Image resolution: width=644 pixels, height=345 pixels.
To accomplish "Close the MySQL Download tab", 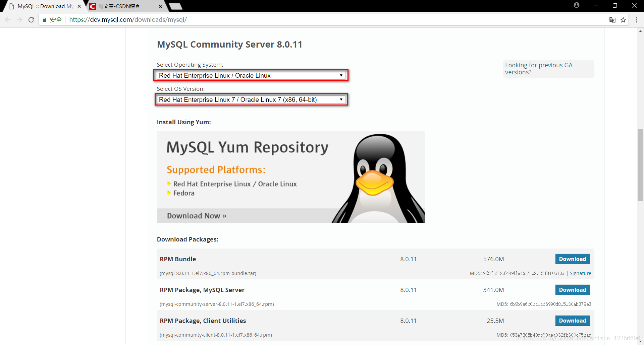I will coord(79,6).
